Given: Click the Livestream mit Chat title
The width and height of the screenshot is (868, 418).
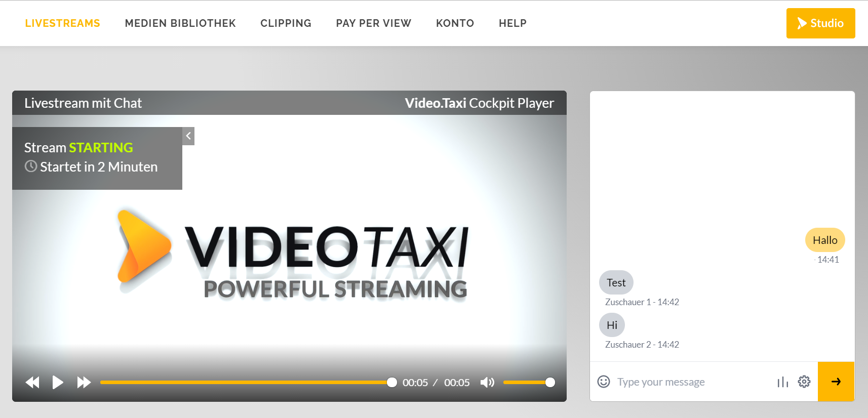Looking at the screenshot, I should coord(83,103).
